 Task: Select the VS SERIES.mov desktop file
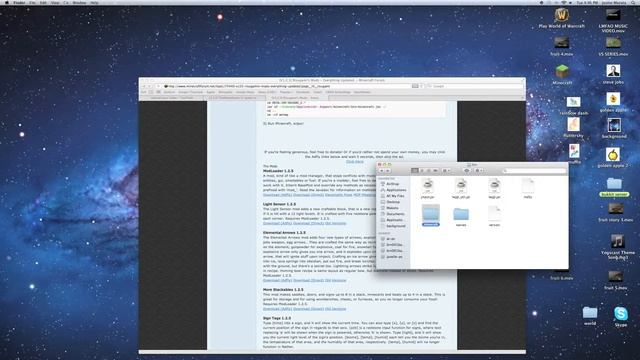click(613, 42)
